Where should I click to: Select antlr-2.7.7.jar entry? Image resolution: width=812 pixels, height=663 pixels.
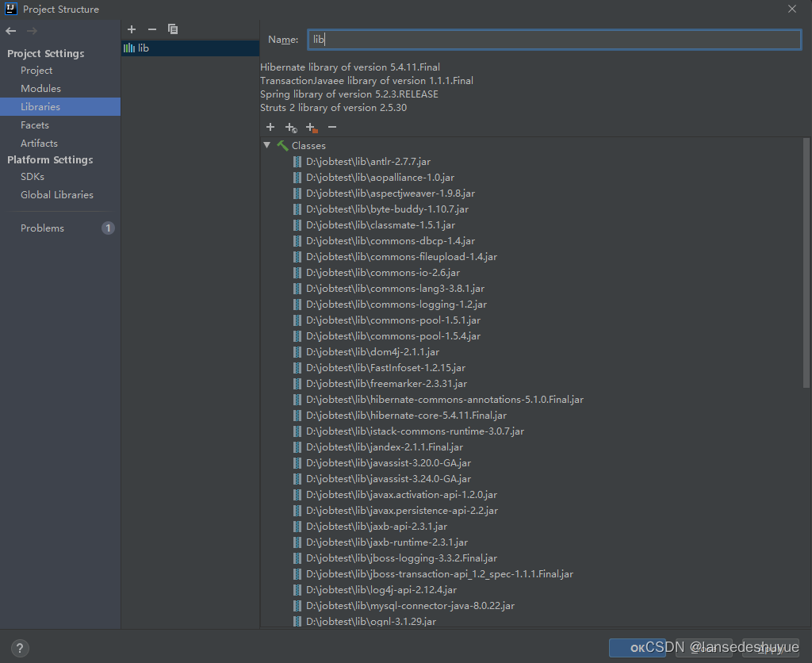click(368, 162)
